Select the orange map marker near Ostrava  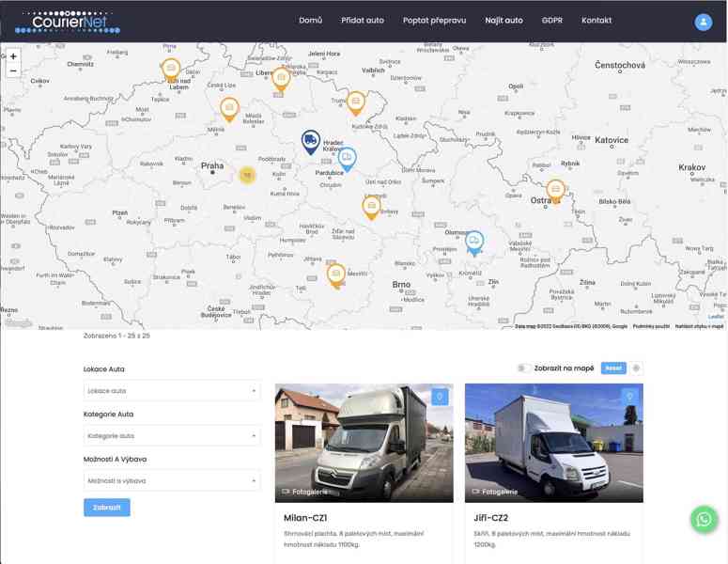click(x=555, y=189)
